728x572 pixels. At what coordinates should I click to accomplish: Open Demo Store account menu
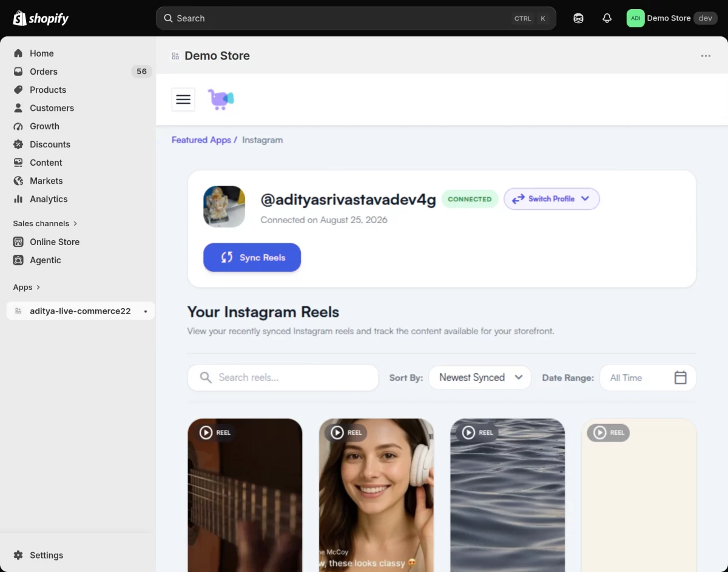coord(672,18)
